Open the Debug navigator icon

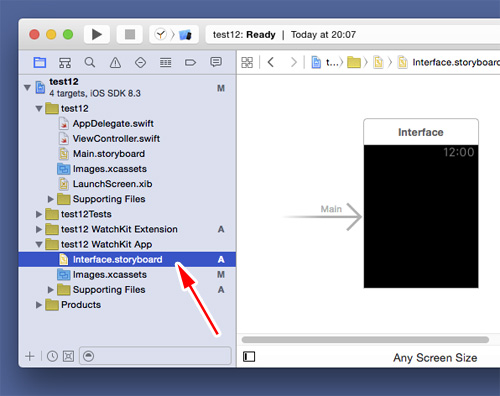pos(165,62)
